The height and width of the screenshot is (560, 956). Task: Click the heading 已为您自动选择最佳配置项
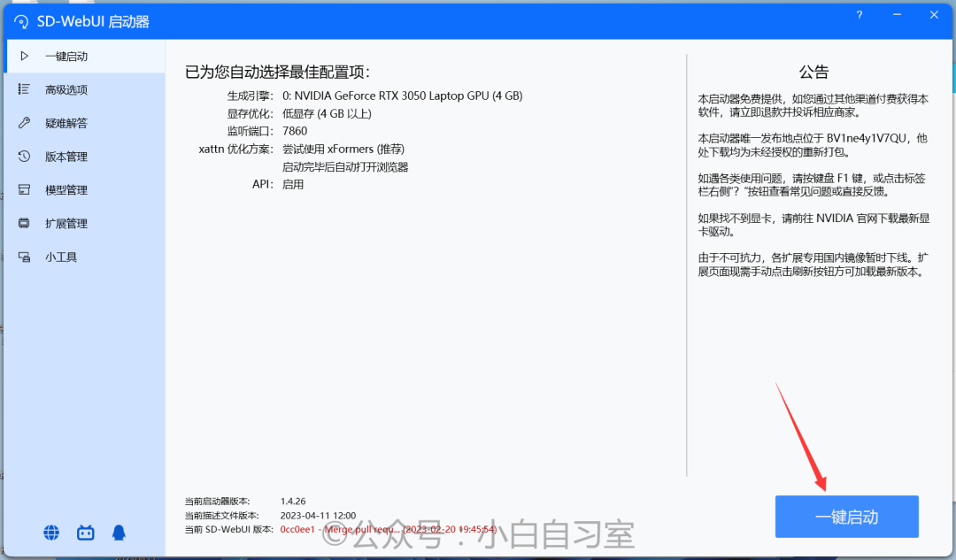pos(277,72)
